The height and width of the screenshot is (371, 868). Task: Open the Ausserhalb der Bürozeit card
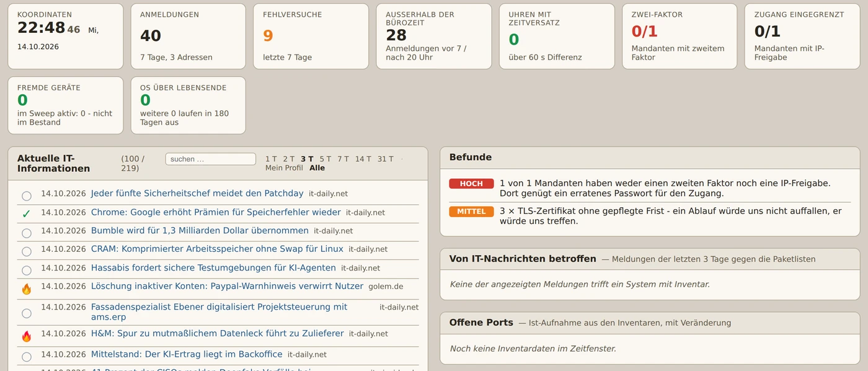[434, 36]
